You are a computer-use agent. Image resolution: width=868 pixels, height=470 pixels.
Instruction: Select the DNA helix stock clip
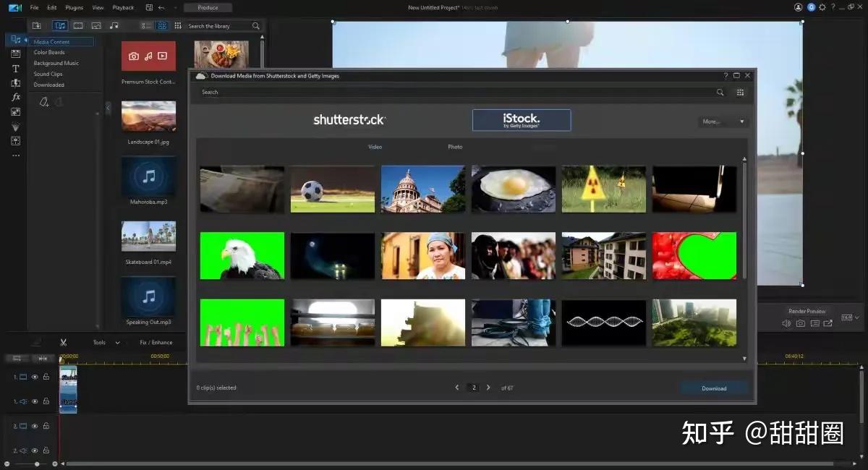(x=604, y=322)
